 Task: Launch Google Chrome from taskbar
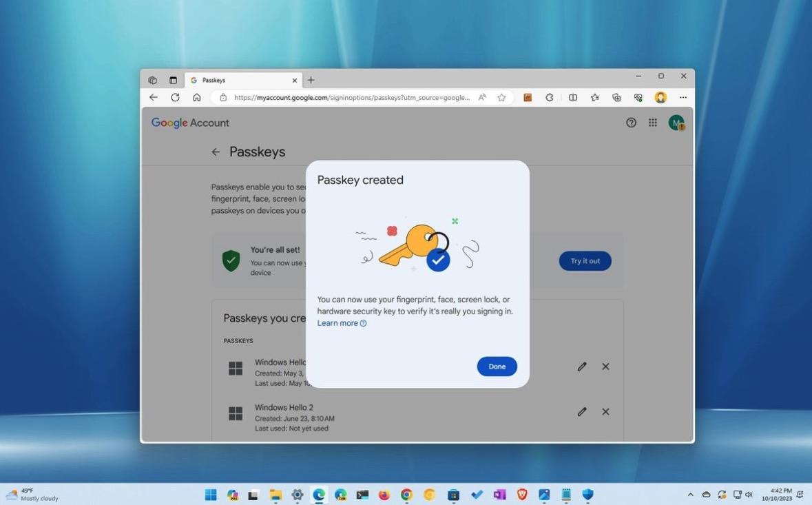coord(406,495)
